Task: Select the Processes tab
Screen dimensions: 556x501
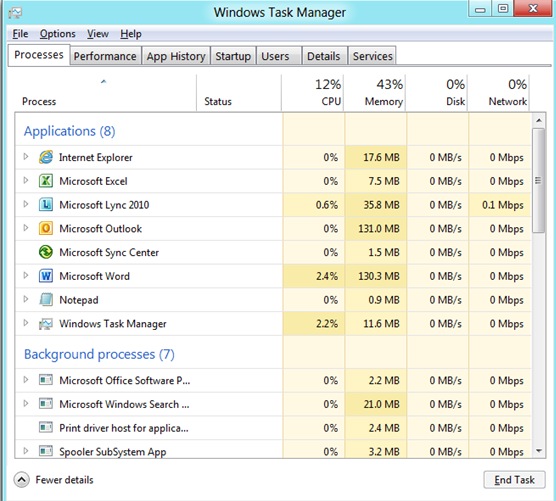Action: point(39,55)
